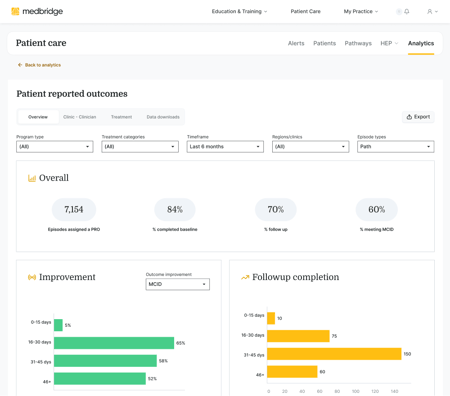Click the green 0-15 days improvement bar
The height and width of the screenshot is (396, 450).
tap(58, 325)
